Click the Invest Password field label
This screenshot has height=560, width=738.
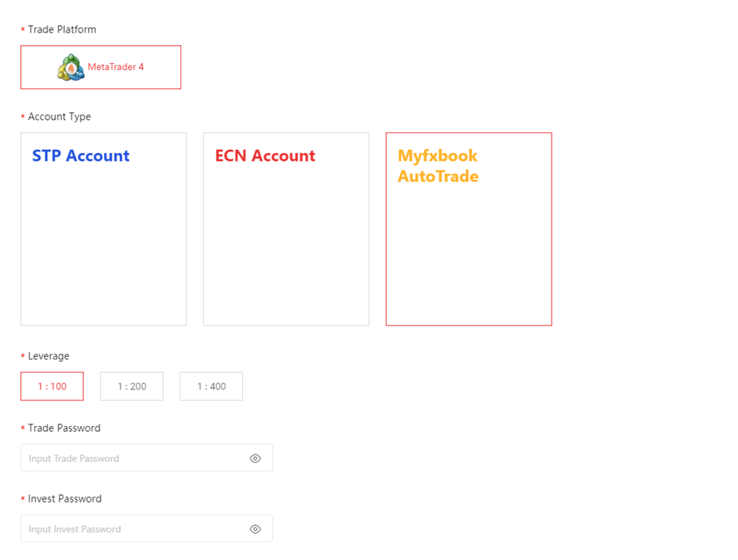(x=64, y=498)
